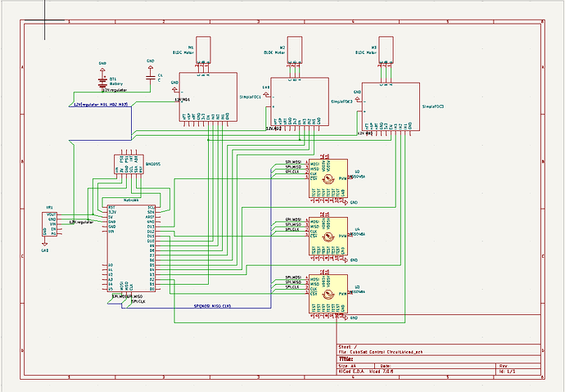Click the M2 BLDC motor symbol
565x392 pixels.
295,51
